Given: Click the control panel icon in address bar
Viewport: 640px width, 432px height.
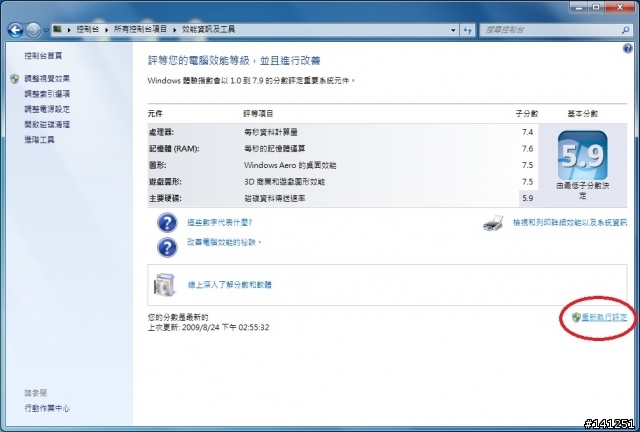Looking at the screenshot, I should tap(58, 29).
